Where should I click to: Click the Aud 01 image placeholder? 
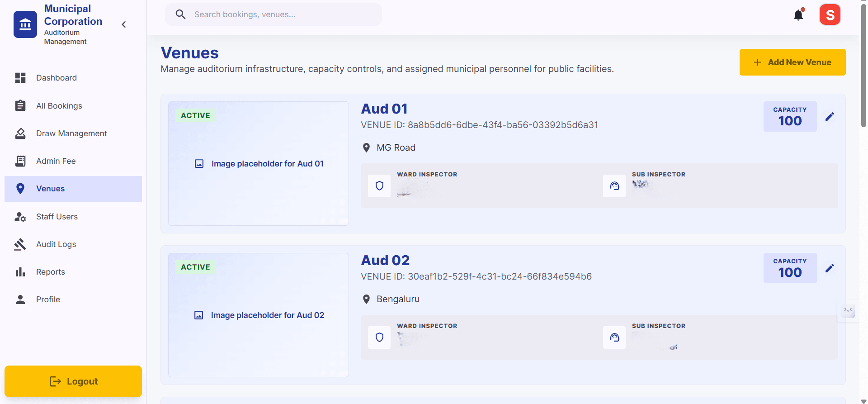click(259, 163)
